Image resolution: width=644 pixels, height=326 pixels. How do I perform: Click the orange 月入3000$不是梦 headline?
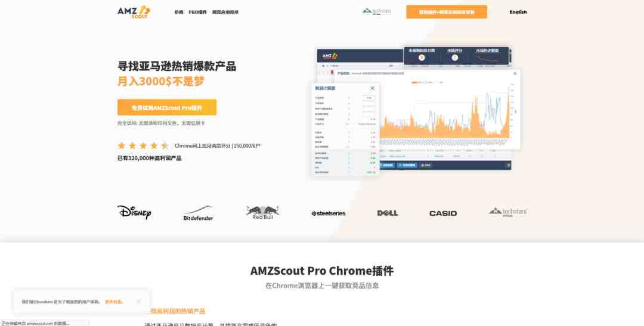(161, 81)
